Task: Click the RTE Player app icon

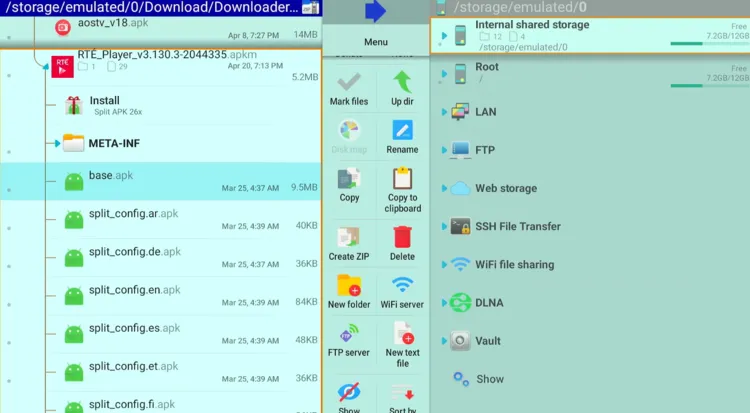Action: pyautogui.click(x=63, y=67)
